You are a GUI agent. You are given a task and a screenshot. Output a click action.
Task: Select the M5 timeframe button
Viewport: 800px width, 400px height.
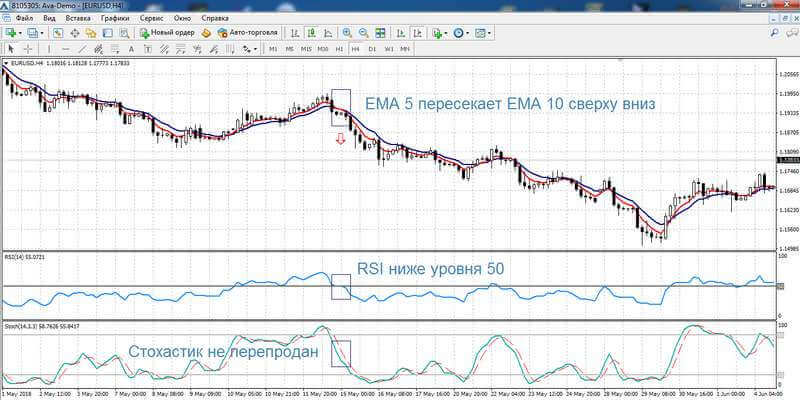click(x=289, y=49)
